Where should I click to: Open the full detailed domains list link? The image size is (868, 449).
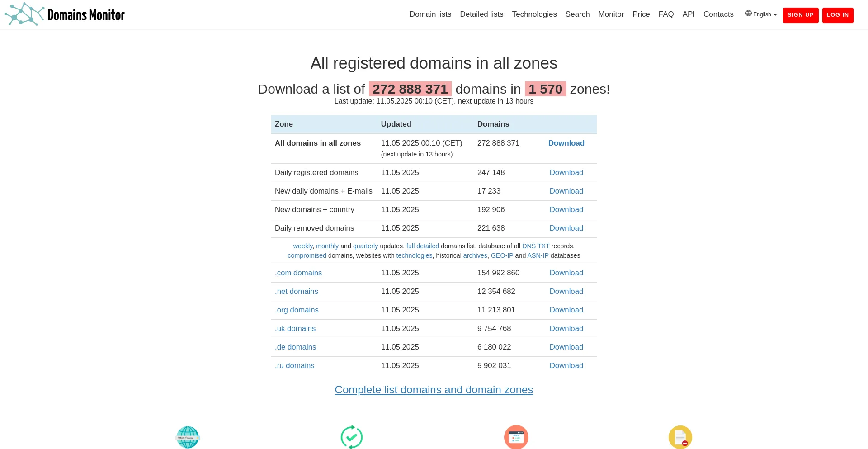coord(423,246)
